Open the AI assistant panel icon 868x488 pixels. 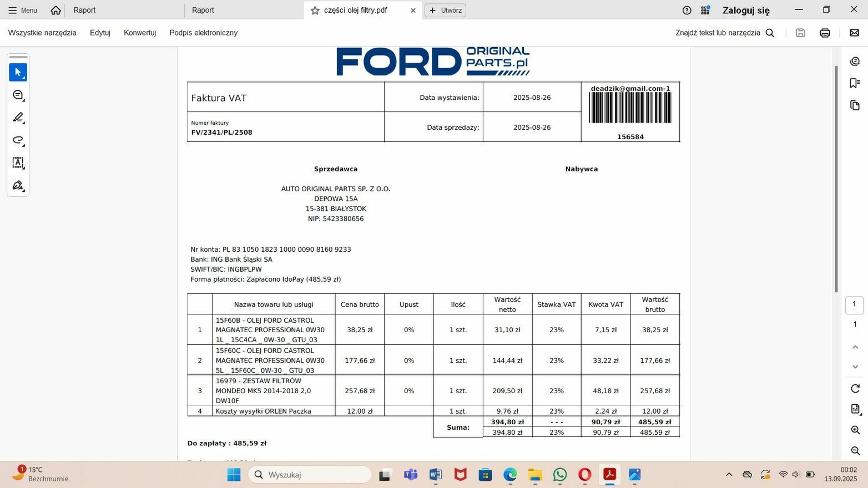point(855,61)
